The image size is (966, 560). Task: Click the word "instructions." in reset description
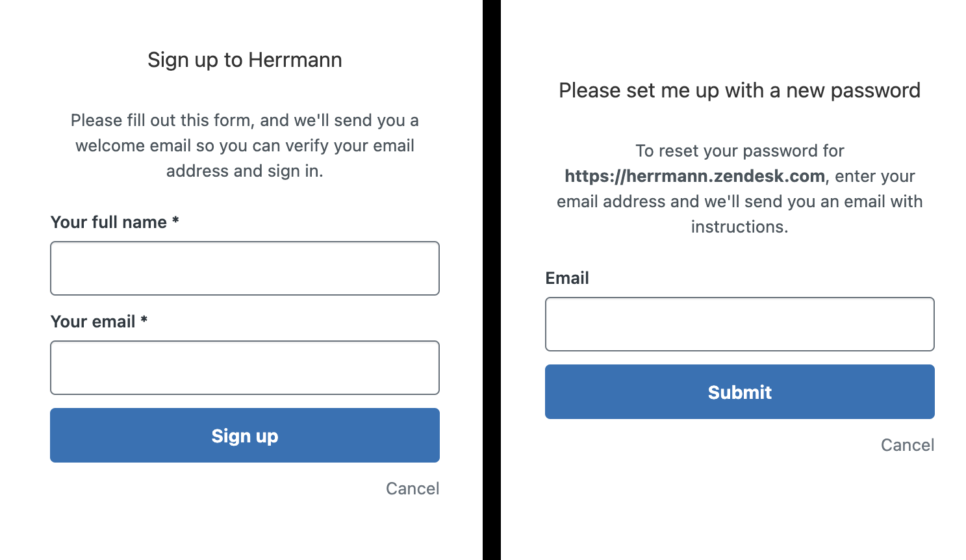(739, 227)
